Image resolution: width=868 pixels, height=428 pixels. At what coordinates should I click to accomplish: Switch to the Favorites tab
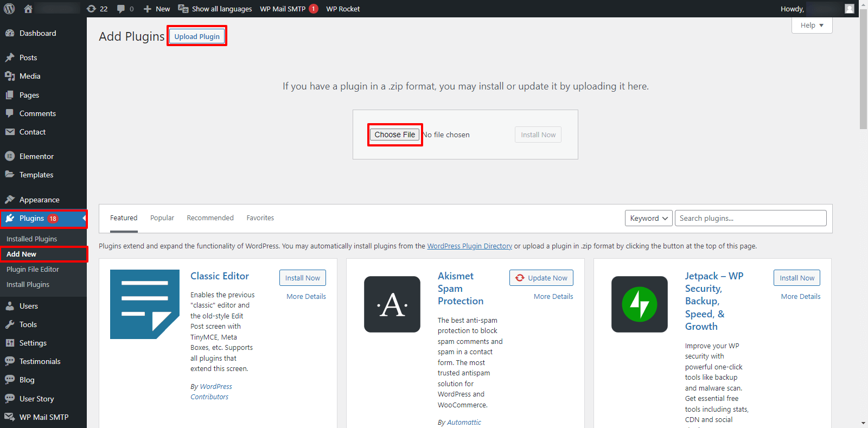point(260,218)
